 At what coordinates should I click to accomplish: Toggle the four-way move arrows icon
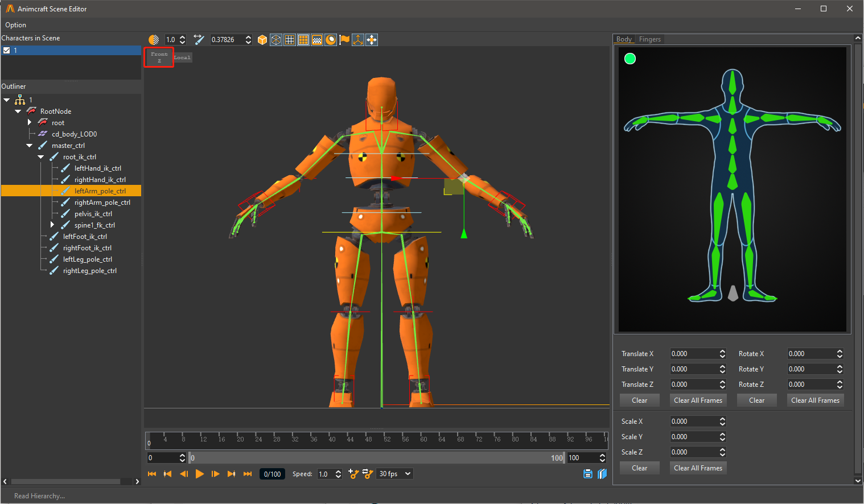(x=372, y=40)
